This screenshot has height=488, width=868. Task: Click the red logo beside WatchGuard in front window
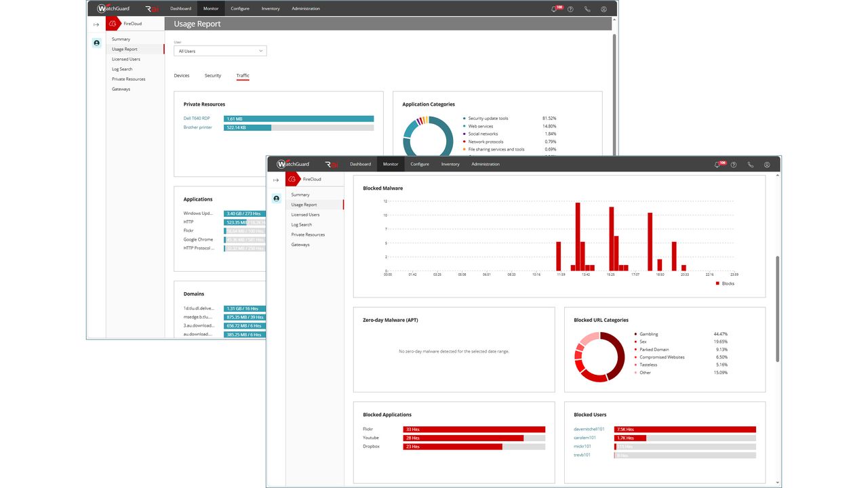point(331,164)
